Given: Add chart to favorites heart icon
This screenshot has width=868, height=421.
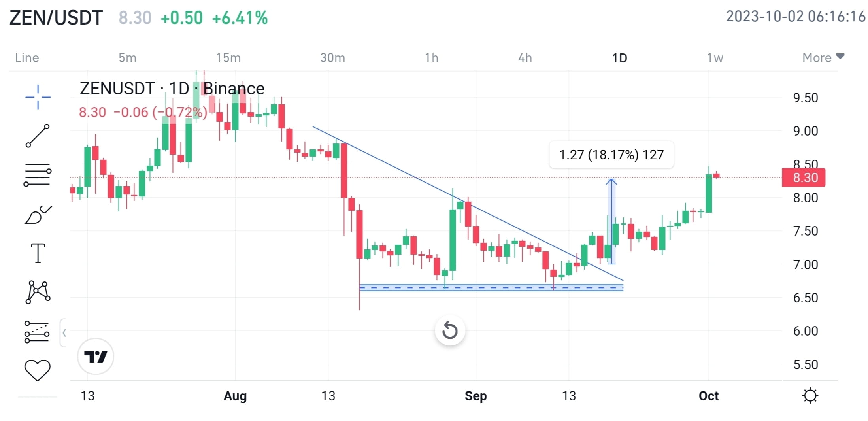Looking at the screenshot, I should [x=38, y=370].
